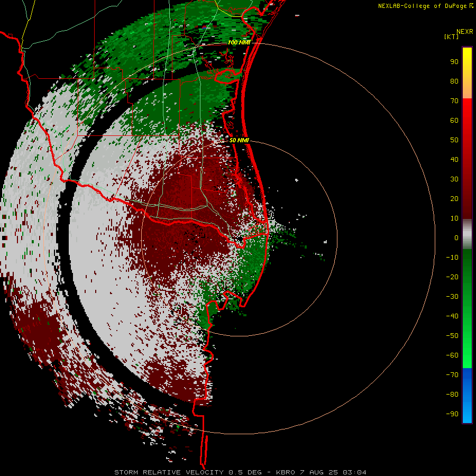The image size is (476, 476).
Task: Click the gray zero band of color bar
Action: coord(467,234)
